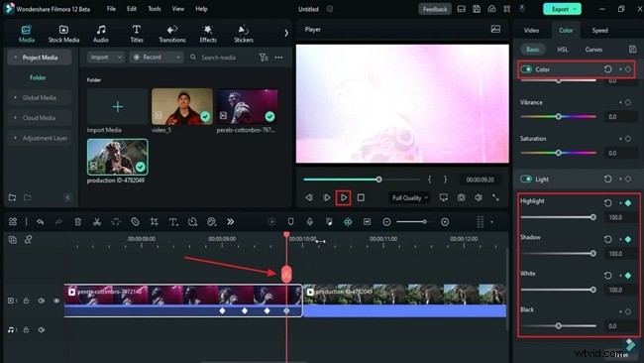Reset the Color section
This screenshot has height=363, width=644.
(x=608, y=69)
